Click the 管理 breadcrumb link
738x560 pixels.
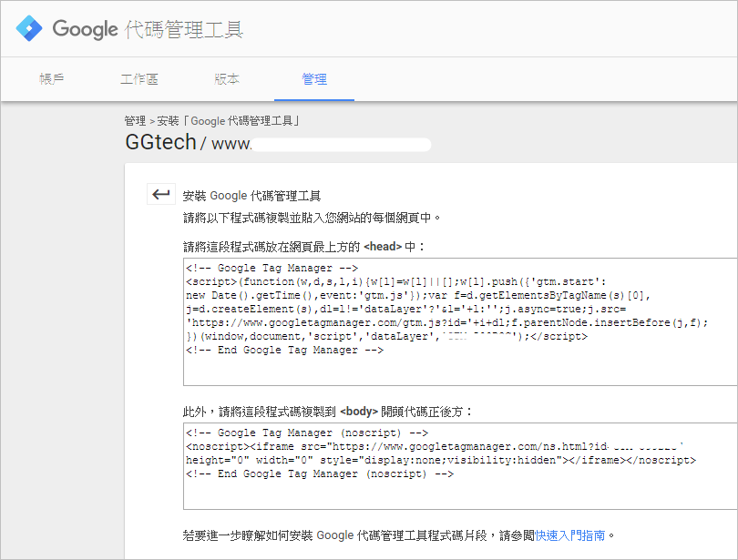tap(135, 121)
